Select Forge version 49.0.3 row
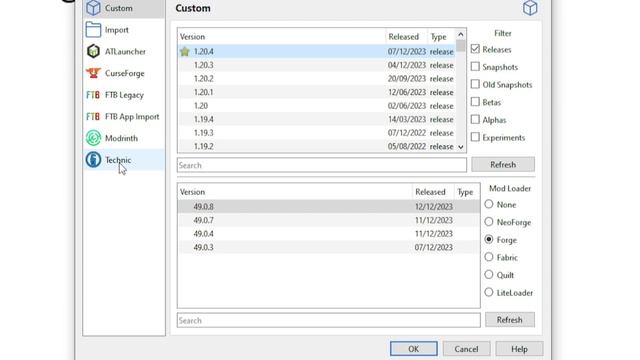The height and width of the screenshot is (360, 640). 329,247
